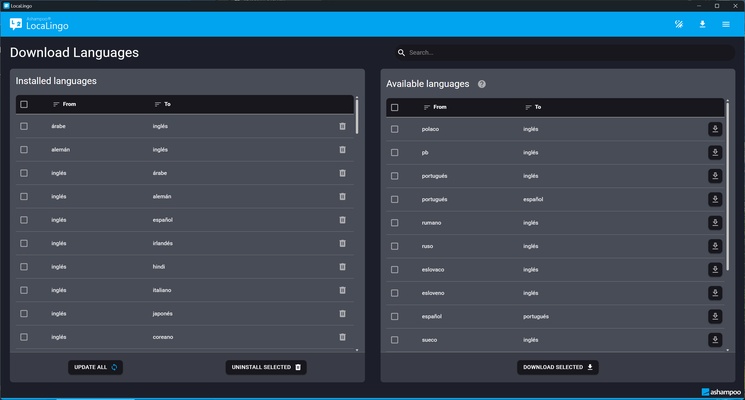The width and height of the screenshot is (745, 400).
Task: Click the translate icon in the top bar
Action: [679, 24]
